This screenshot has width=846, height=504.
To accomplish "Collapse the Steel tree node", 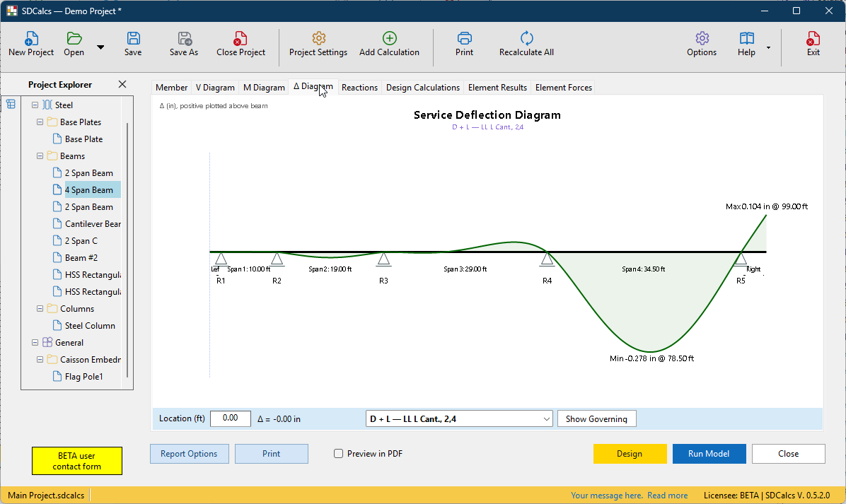I will coord(35,105).
